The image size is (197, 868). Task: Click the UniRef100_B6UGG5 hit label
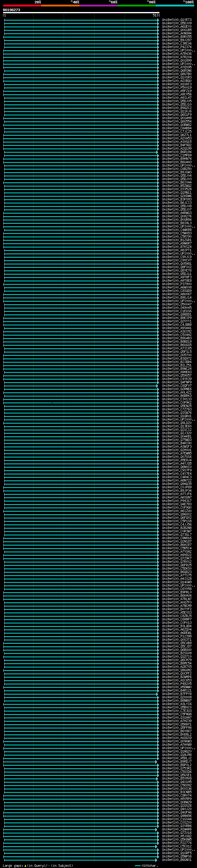click(177, 345)
